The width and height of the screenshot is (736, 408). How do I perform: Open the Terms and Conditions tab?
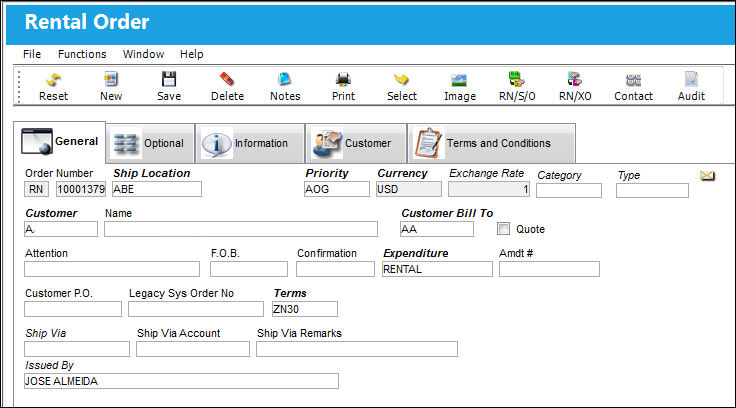491,144
